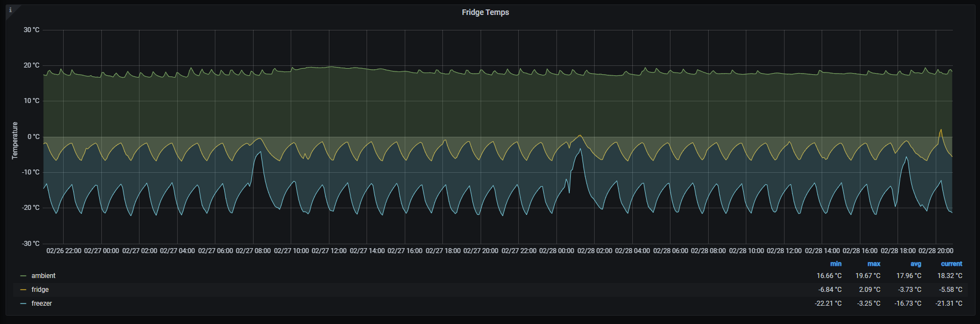Click the 02/28 00:00 time axis label
This screenshot has width=980, height=324.
pyautogui.click(x=556, y=251)
